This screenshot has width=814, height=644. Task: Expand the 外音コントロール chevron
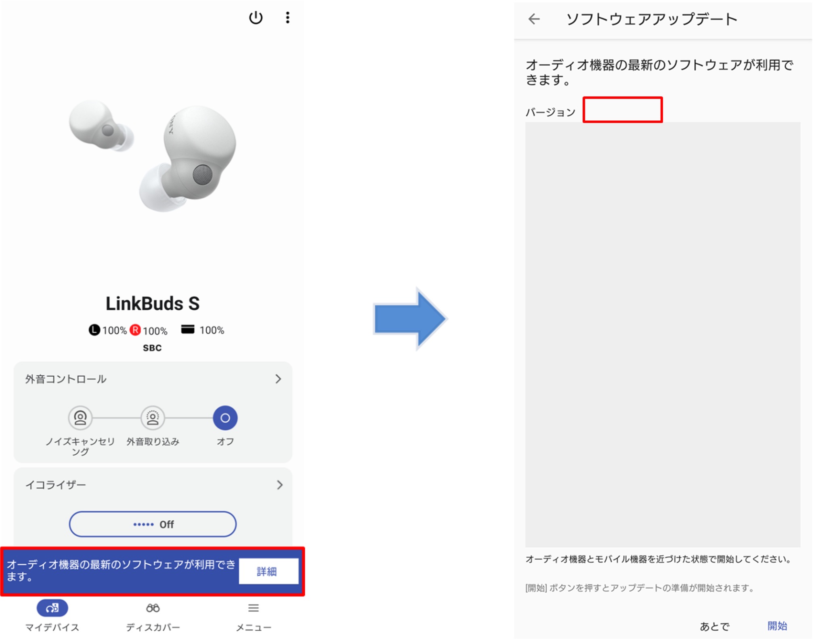278,379
